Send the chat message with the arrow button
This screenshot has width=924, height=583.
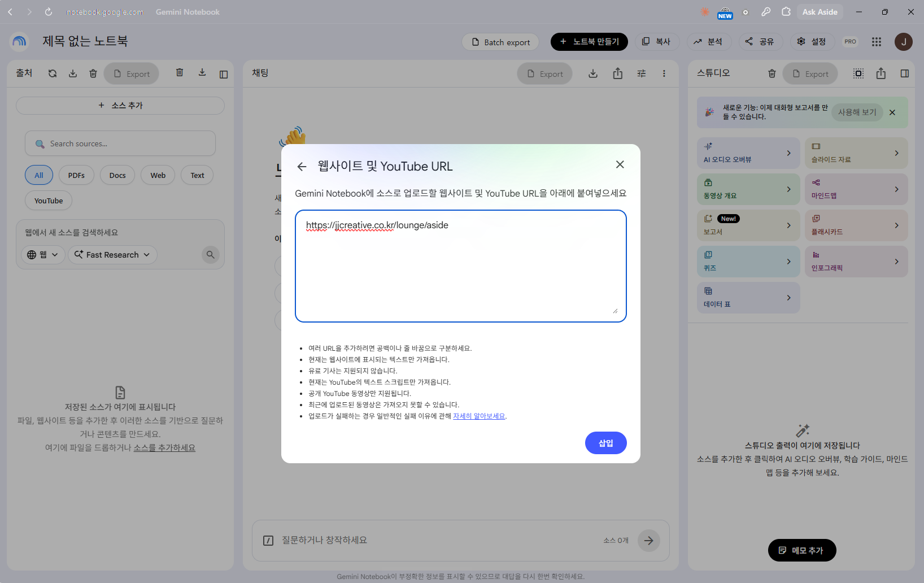pyautogui.click(x=649, y=541)
